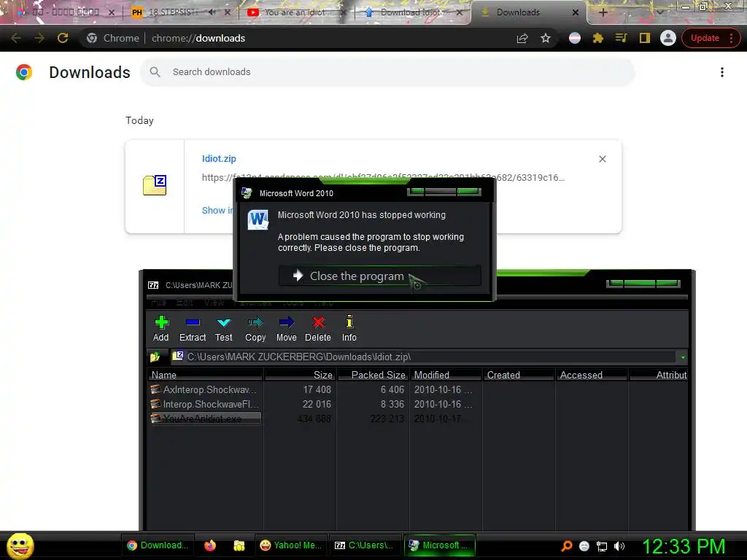Sort files by the Modified column
The width and height of the screenshot is (747, 560).
tap(446, 375)
